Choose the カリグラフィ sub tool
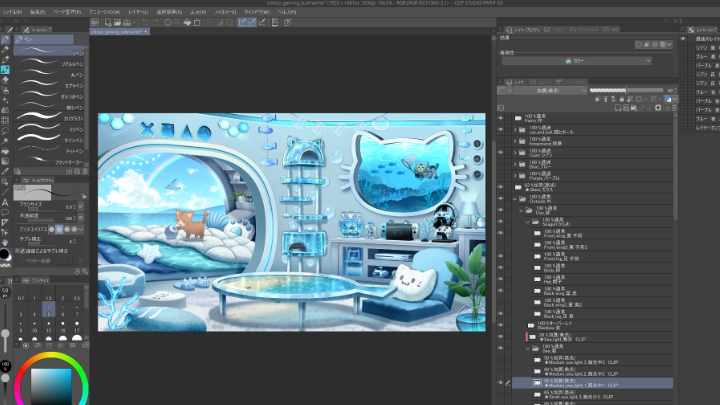Viewport: 720px width, 405px height. [x=50, y=118]
